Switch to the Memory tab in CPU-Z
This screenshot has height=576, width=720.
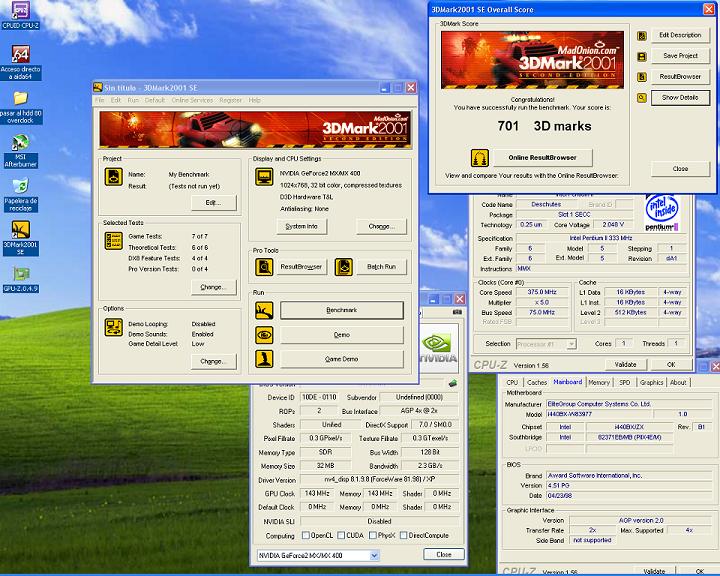(599, 382)
